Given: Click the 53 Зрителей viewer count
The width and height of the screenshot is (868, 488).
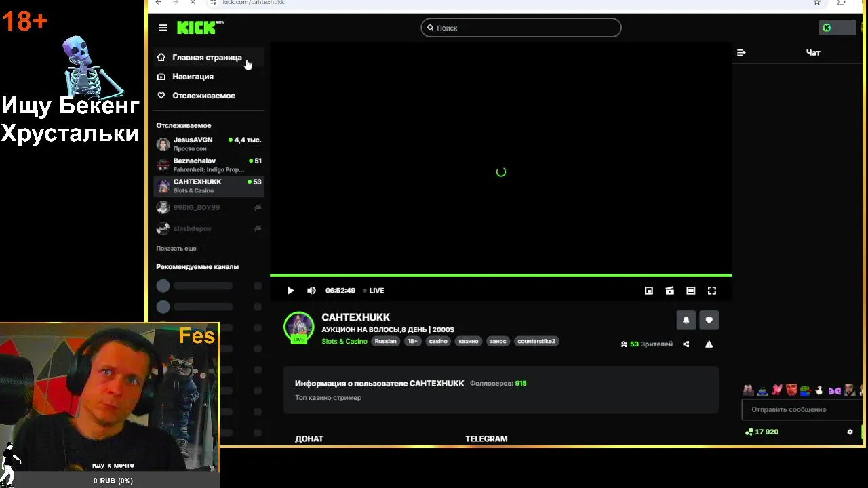Looking at the screenshot, I should tap(647, 344).
